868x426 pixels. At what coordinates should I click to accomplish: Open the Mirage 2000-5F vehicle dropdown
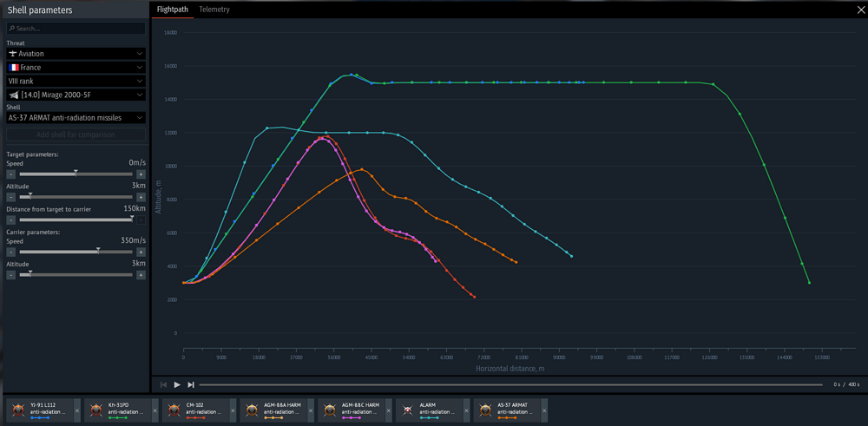pos(76,95)
